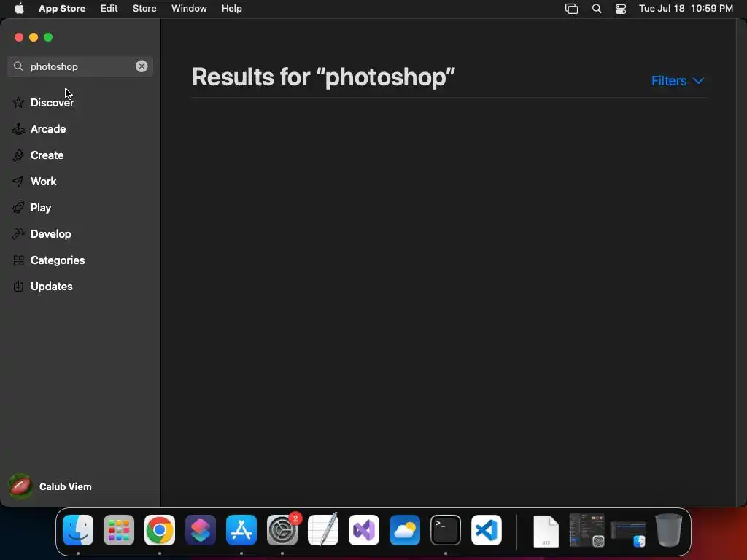Zoom the App Store window to fullscreen
Viewport: 747px width, 560px height.
tap(48, 37)
